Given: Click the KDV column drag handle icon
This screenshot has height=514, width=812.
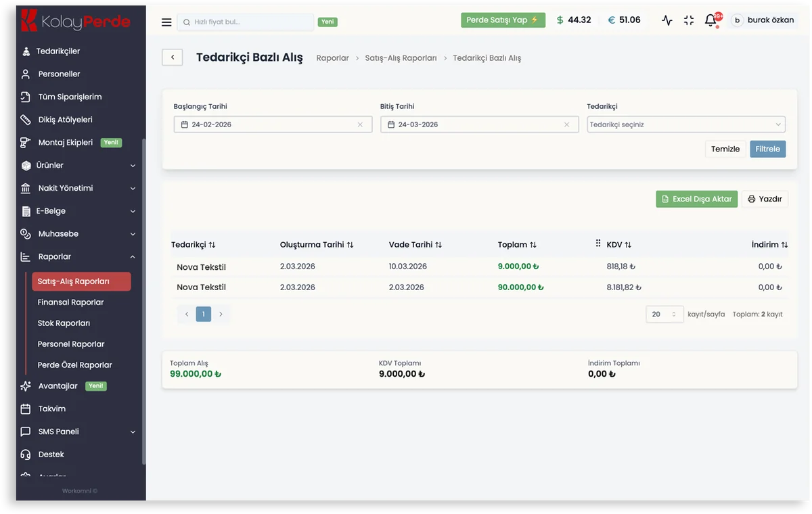Looking at the screenshot, I should (598, 243).
